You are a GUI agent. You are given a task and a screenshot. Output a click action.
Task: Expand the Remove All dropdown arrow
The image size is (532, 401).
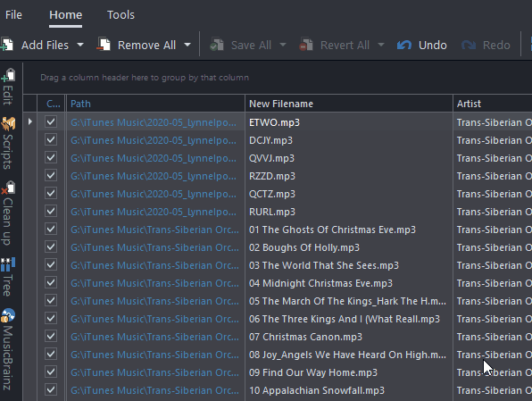[x=187, y=45]
